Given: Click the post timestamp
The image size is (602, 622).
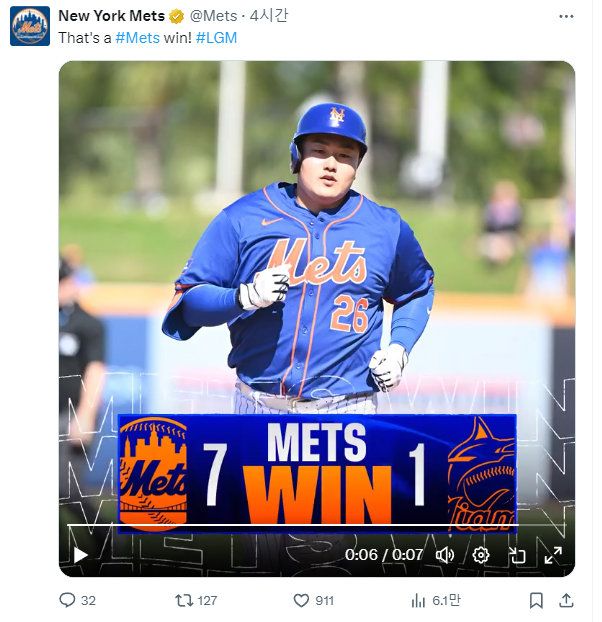Looking at the screenshot, I should (x=270, y=16).
